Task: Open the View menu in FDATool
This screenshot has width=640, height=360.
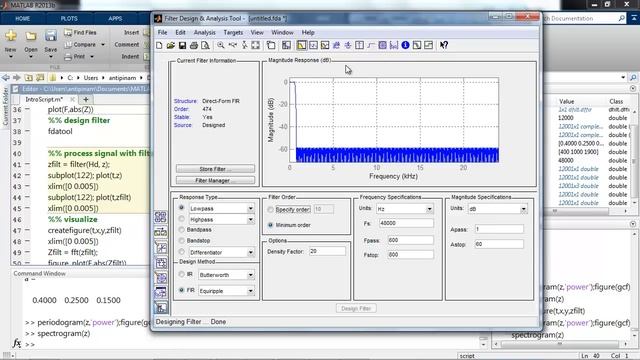Action: [x=257, y=32]
